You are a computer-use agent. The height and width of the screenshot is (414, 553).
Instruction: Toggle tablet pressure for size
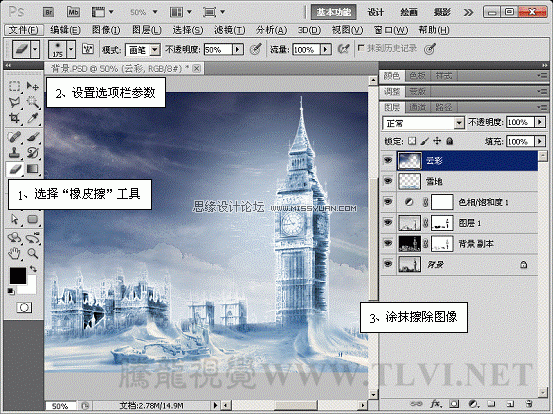[x=430, y=49]
